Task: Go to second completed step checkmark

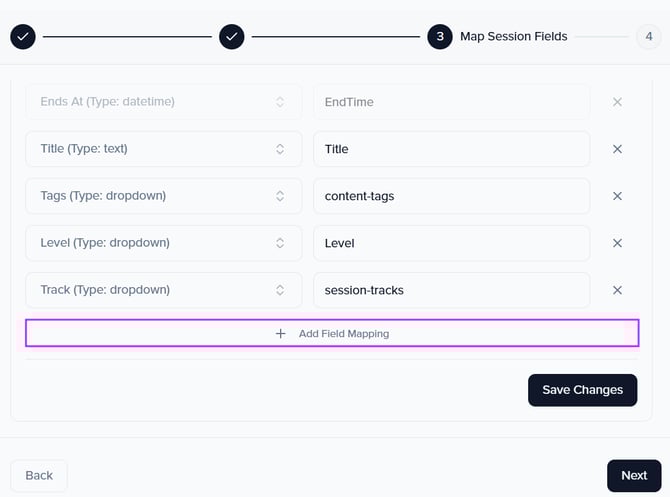Action: tap(231, 37)
